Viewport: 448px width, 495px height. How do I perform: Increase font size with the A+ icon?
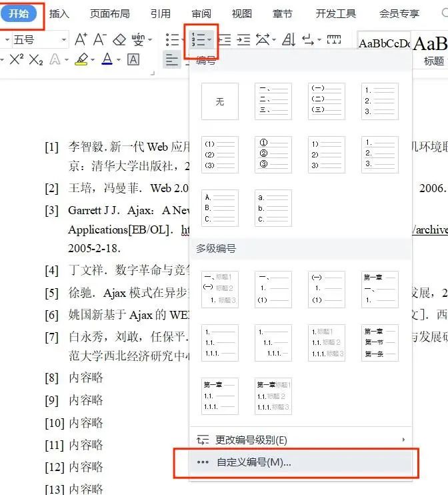pos(81,40)
